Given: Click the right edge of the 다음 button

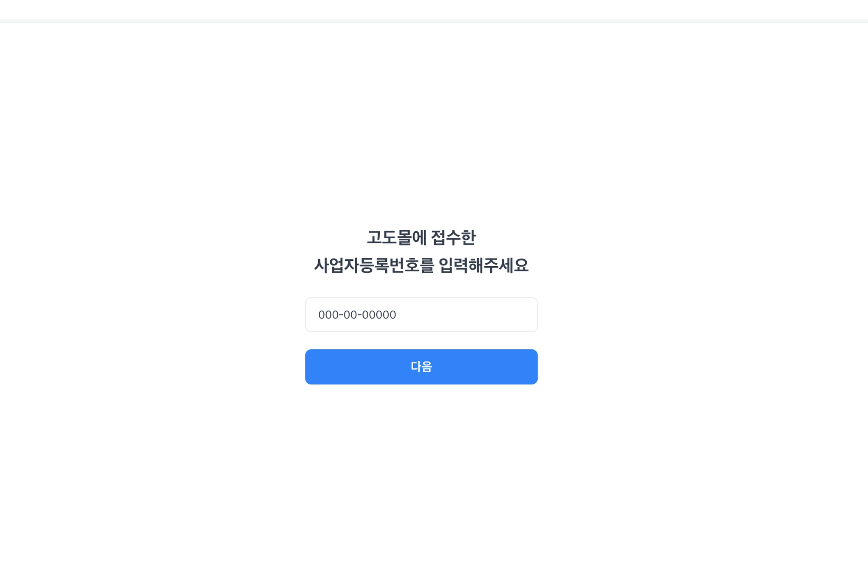Looking at the screenshot, I should pyautogui.click(x=531, y=367).
